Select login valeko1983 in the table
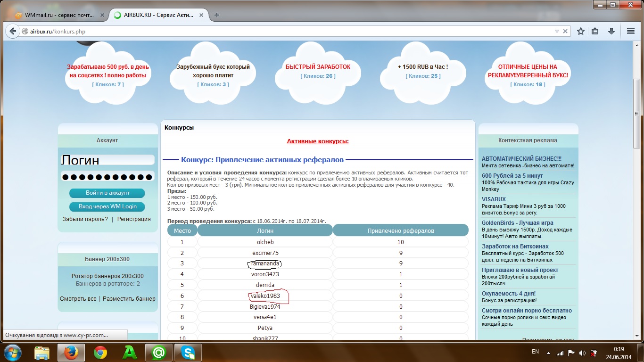Screen dimensions: 644x362 click(265, 296)
